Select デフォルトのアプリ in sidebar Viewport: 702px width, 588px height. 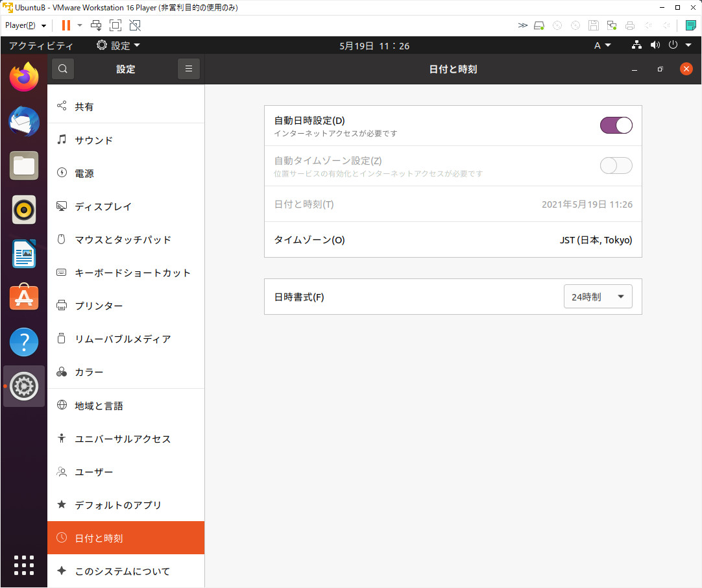click(126, 505)
